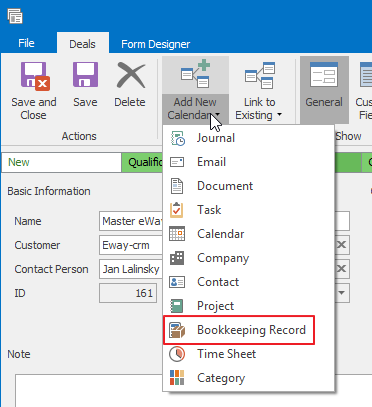The height and width of the screenshot is (407, 372).
Task: Switch to the Deals tab
Action: coord(83,43)
